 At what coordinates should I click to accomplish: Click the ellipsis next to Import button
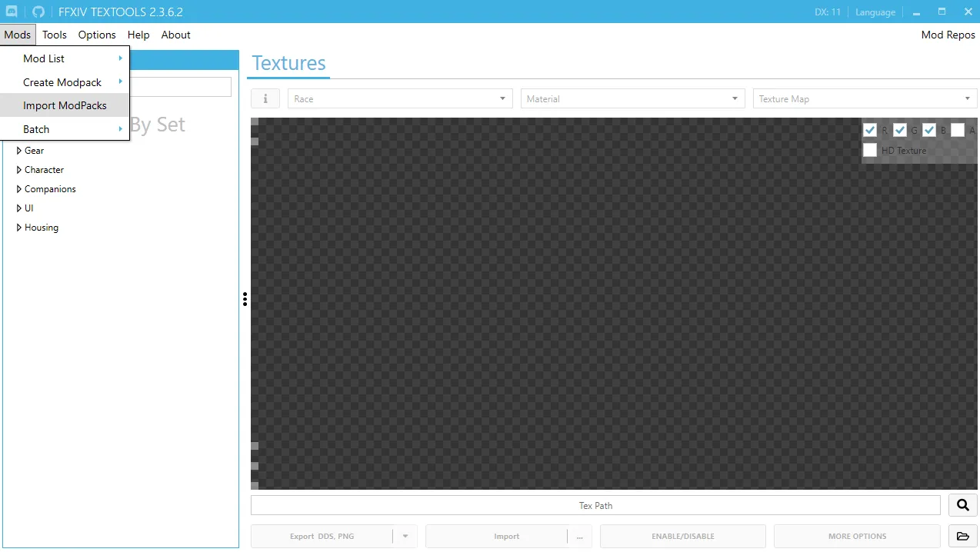click(x=579, y=537)
